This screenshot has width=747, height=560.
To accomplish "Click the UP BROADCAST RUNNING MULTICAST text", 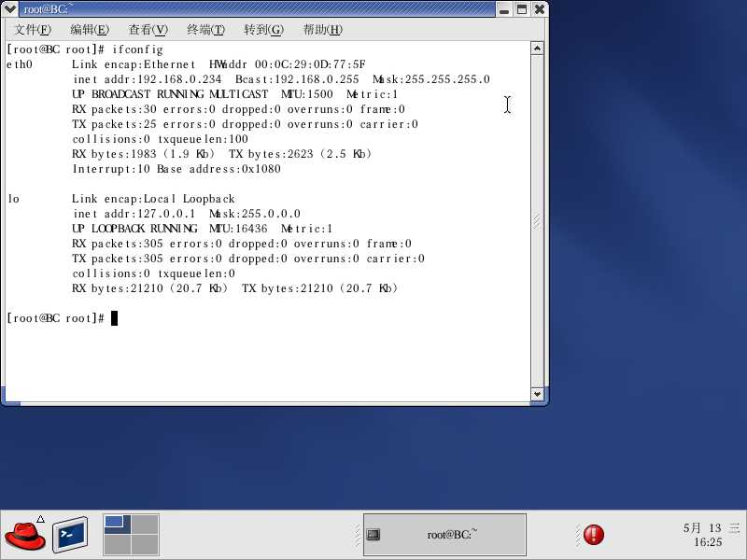I will pos(170,94).
